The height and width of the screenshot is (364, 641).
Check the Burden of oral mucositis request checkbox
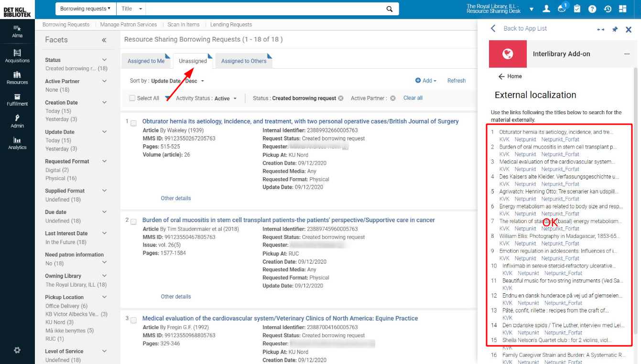pyautogui.click(x=133, y=221)
